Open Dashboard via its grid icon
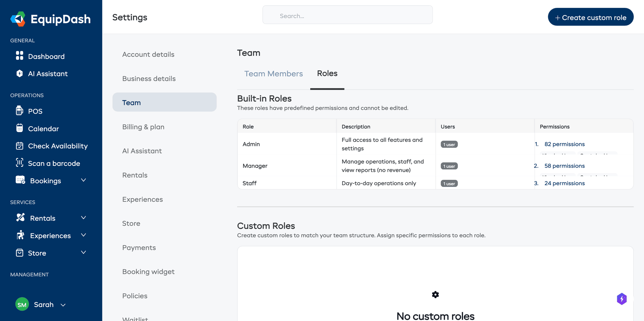Viewport: 644px width, 321px height. (20, 56)
